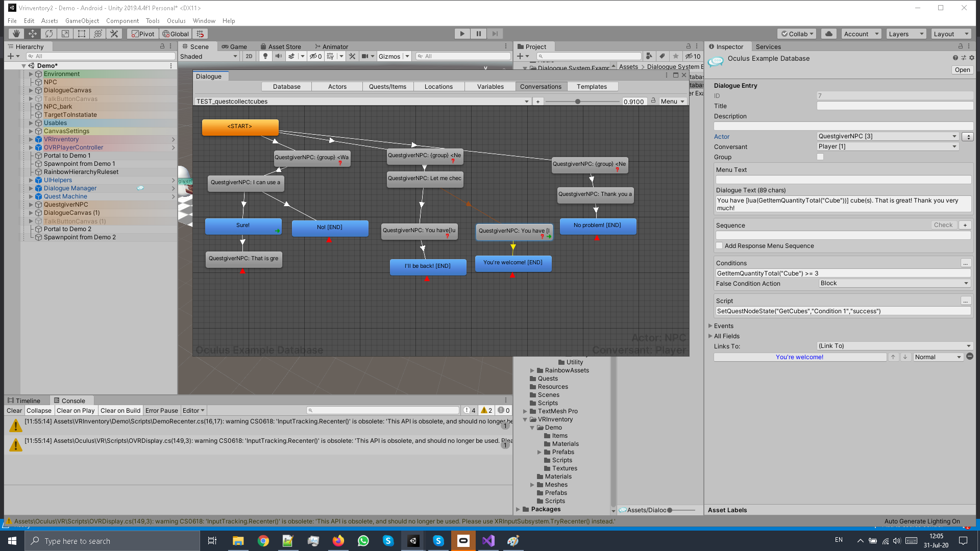Toggle scene lighting bulb icon
The width and height of the screenshot is (980, 551).
tap(265, 56)
